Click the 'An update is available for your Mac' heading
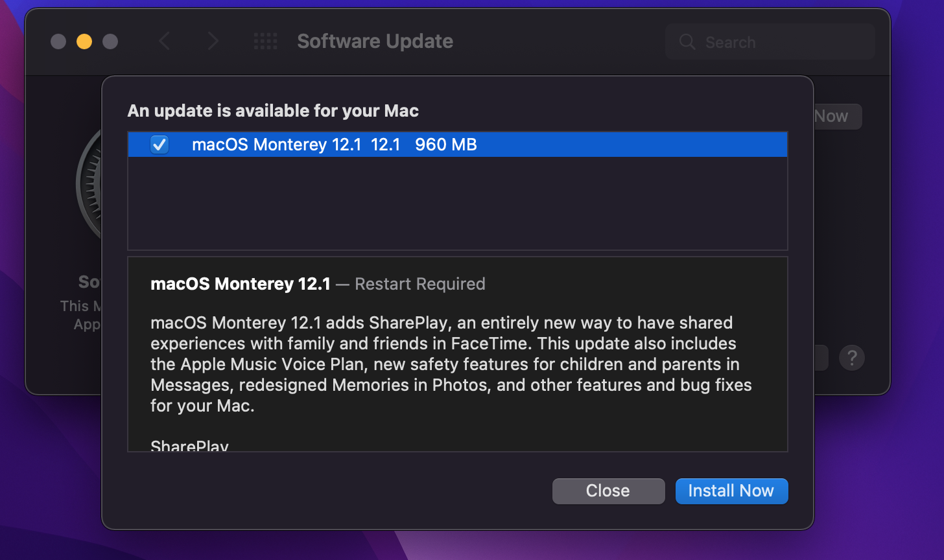Viewport: 944px width, 560px height. [273, 111]
